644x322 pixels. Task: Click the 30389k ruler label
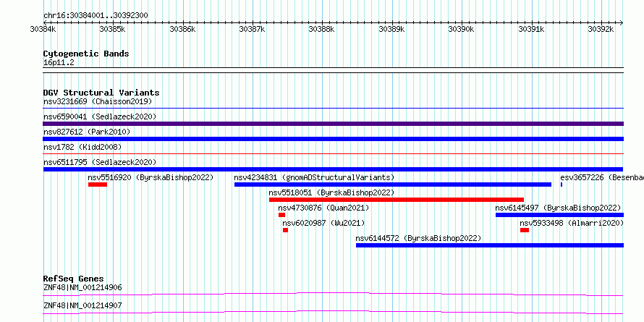click(391, 29)
